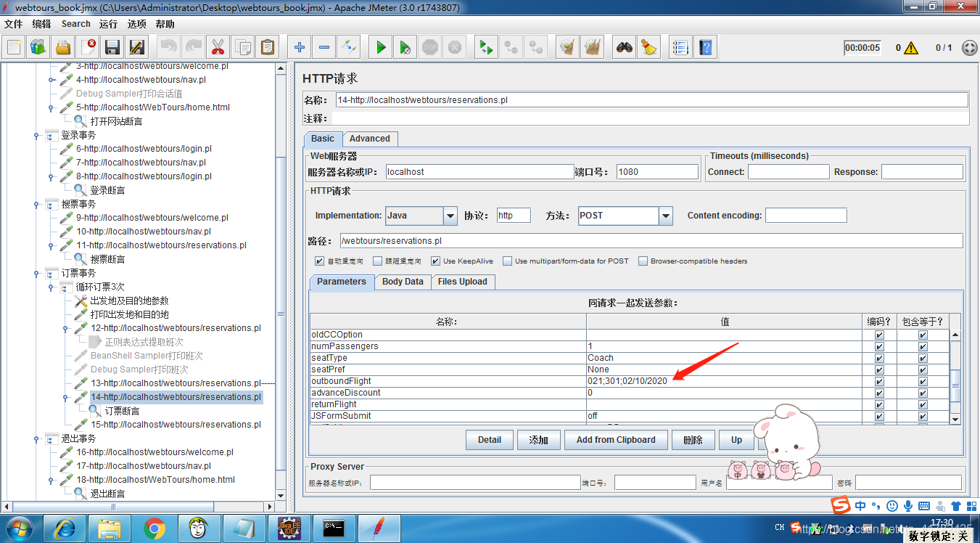Collapse the 14-http reservations.pl tree node
980x543 pixels.
point(65,398)
